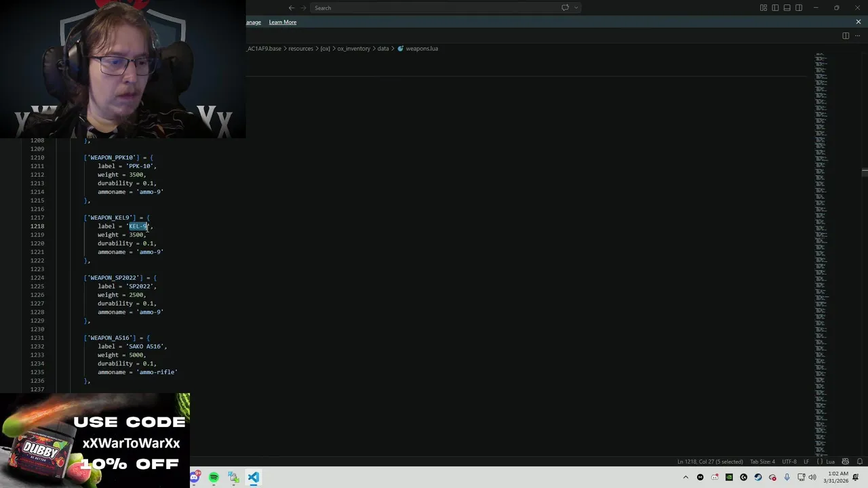Open WinSCP from the taskbar

[233, 478]
